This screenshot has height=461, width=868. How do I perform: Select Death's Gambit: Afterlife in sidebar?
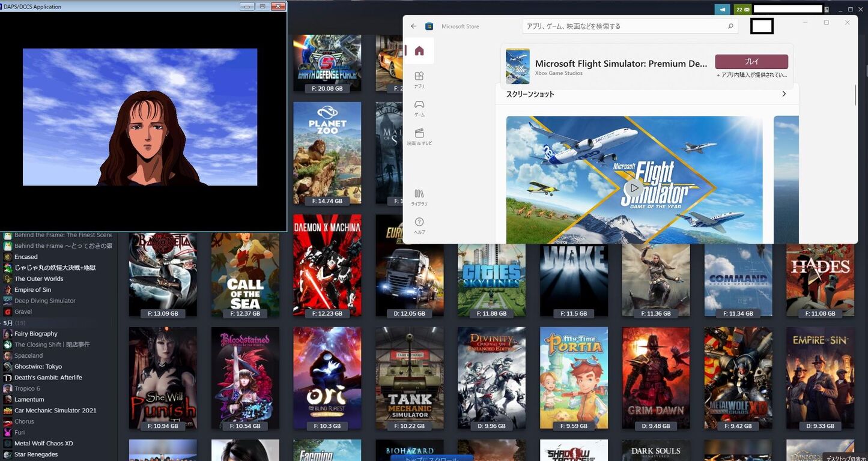[x=48, y=378]
